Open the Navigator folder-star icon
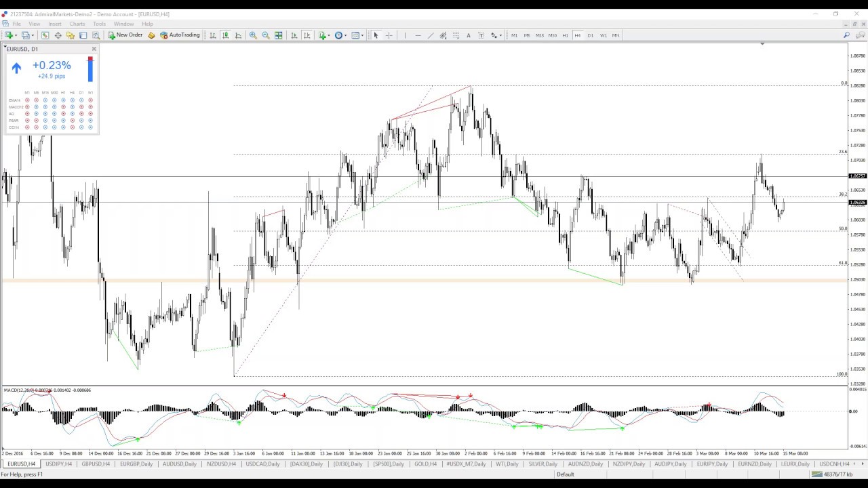The height and width of the screenshot is (488, 868). pyautogui.click(x=71, y=35)
